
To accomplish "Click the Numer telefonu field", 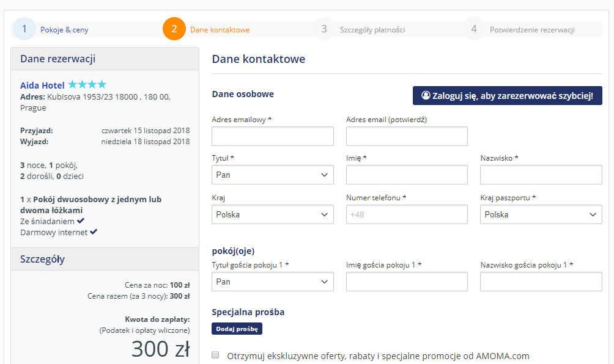I will [407, 214].
